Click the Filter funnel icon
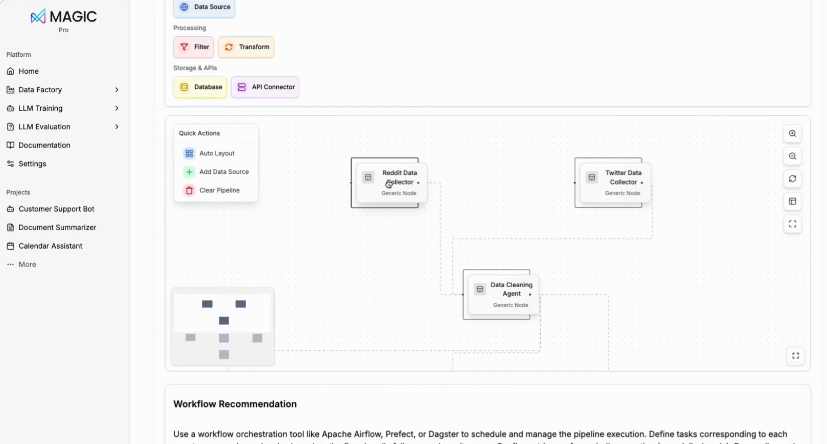The width and height of the screenshot is (827, 444). point(184,47)
